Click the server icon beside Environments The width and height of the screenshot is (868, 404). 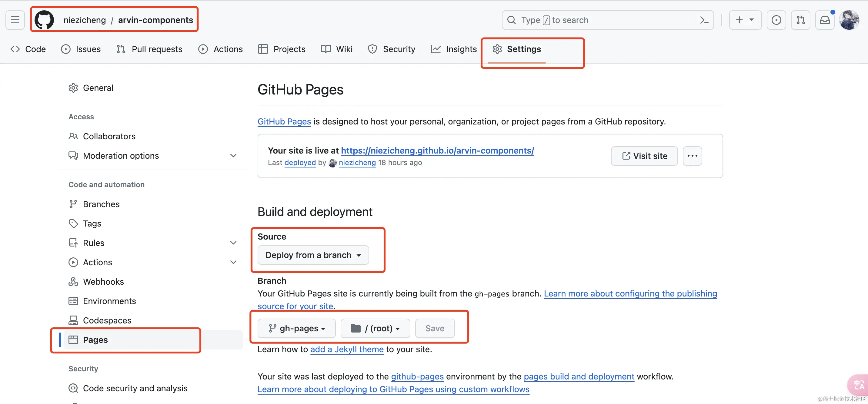pyautogui.click(x=73, y=301)
